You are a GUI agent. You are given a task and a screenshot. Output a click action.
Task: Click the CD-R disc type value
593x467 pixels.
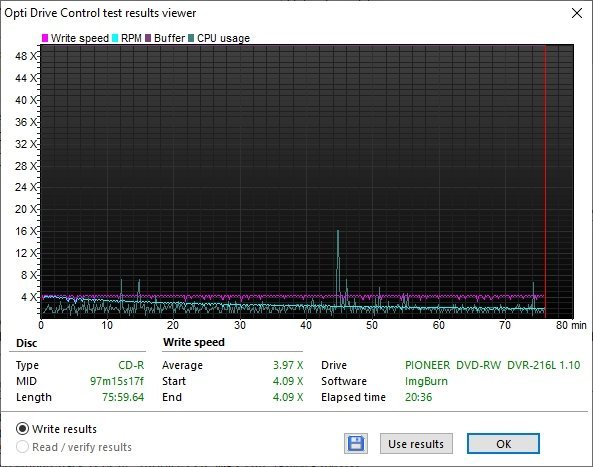(x=131, y=365)
